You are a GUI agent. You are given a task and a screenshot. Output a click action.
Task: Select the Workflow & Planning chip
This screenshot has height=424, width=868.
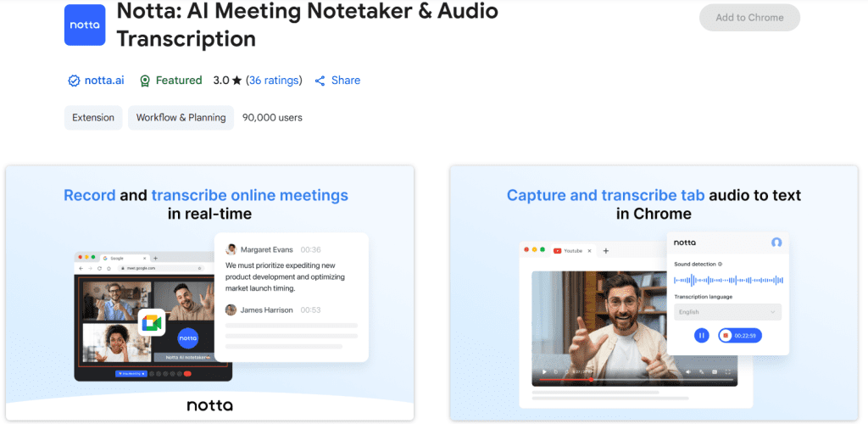(x=181, y=117)
